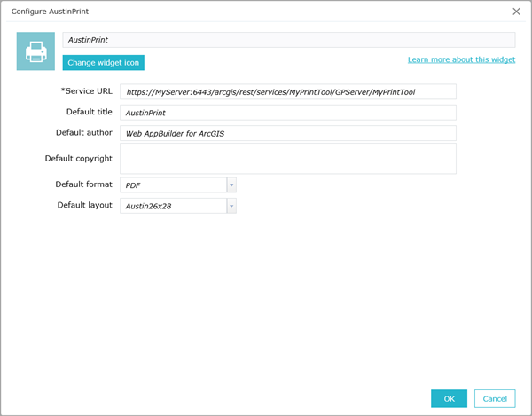Click the Change widget icon button
Image resolution: width=532 pixels, height=416 pixels.
103,63
